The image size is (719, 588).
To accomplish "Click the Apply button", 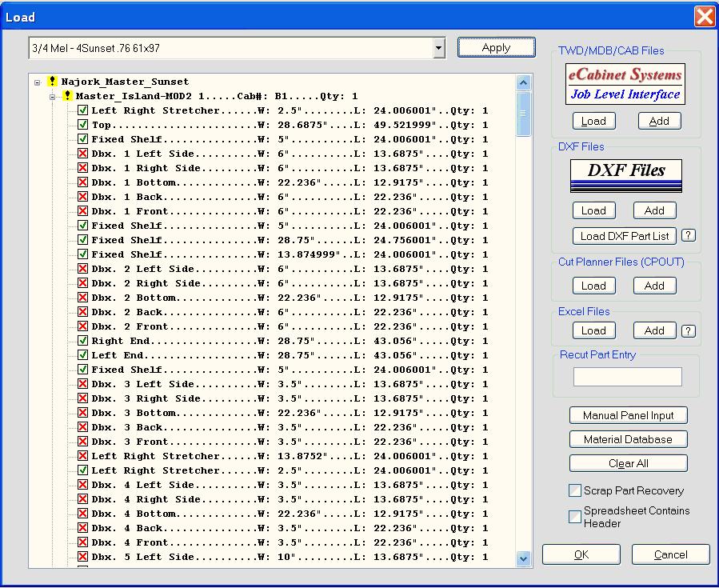I will point(496,47).
